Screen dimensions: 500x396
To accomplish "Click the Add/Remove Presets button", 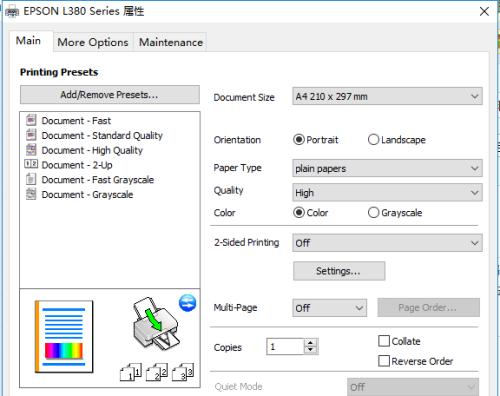I will [x=110, y=95].
